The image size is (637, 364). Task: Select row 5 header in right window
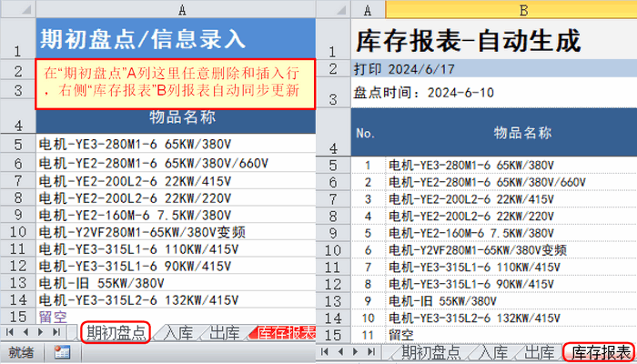click(x=333, y=165)
